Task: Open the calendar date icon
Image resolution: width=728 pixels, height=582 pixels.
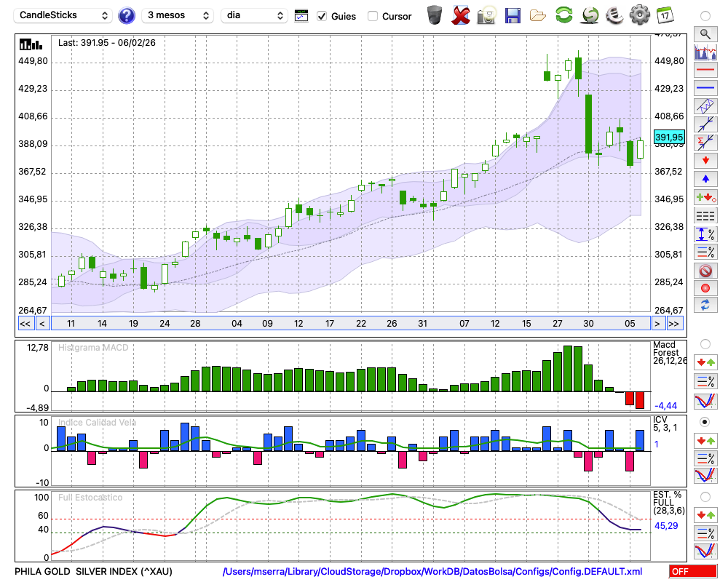Action: (x=664, y=15)
